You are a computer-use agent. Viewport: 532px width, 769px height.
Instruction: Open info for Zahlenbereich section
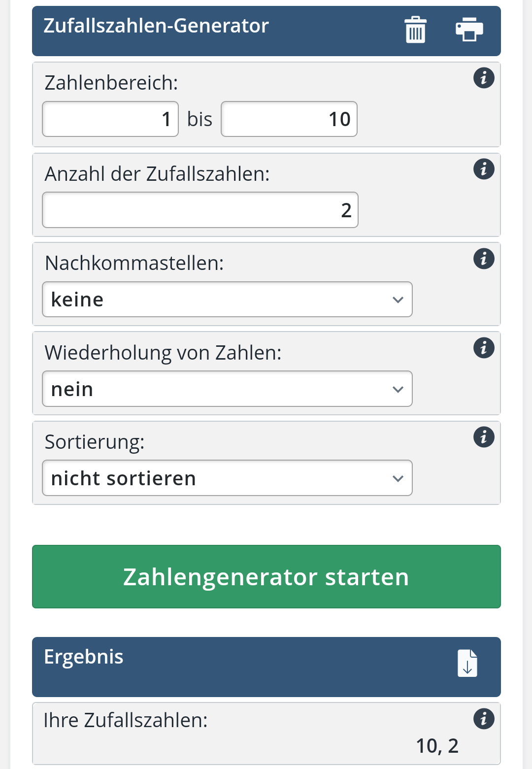coord(484,78)
